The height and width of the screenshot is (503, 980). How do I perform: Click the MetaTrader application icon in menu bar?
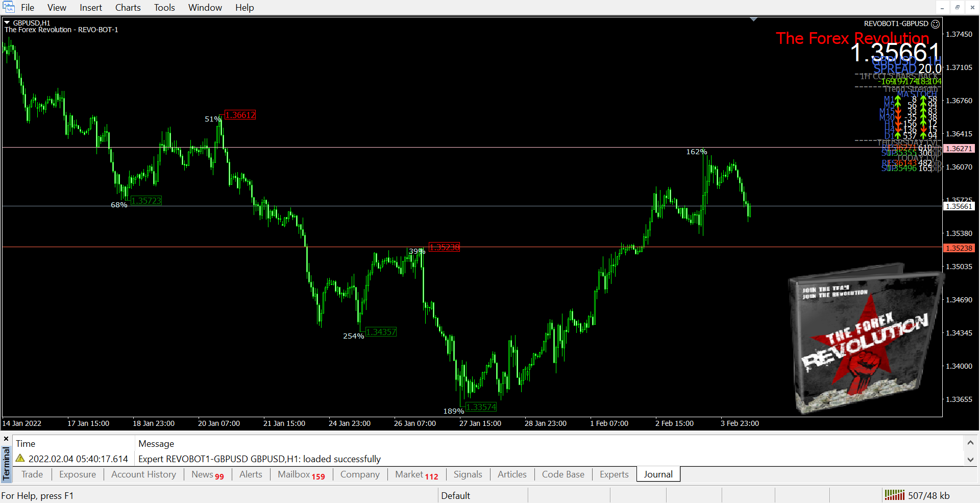(9, 7)
